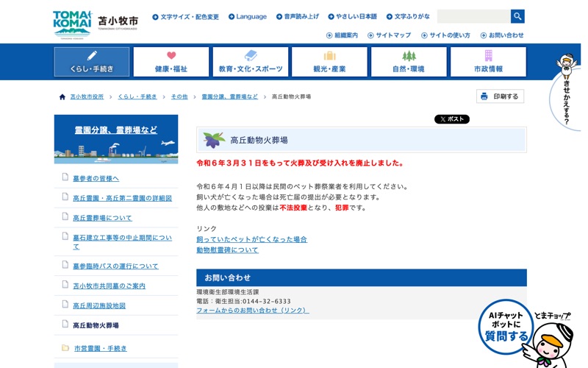Open サイトの使い方 help page
Viewport: 588px width, 368px height.
445,35
